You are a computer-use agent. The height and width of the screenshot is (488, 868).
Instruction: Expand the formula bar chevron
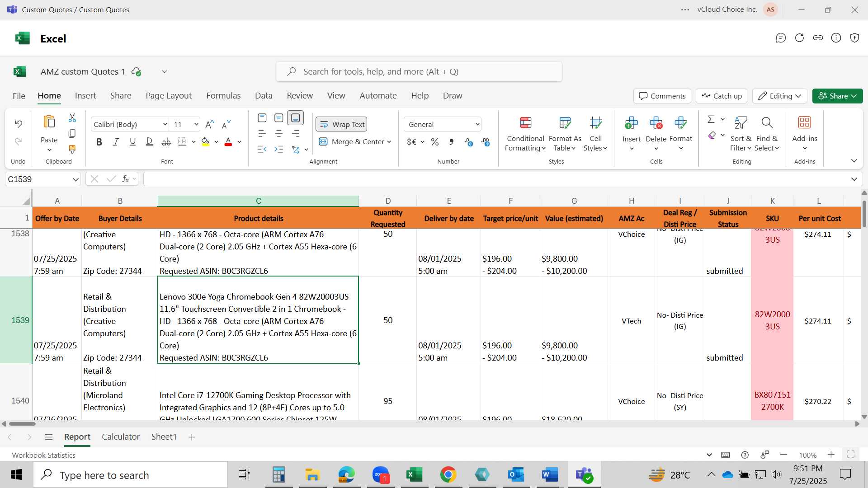click(x=854, y=179)
